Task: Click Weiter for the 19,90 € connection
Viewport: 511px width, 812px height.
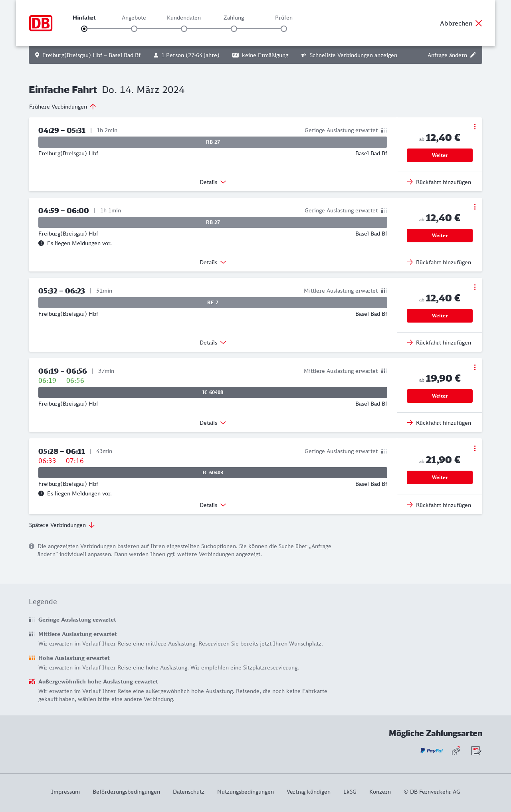Action: [x=440, y=396]
